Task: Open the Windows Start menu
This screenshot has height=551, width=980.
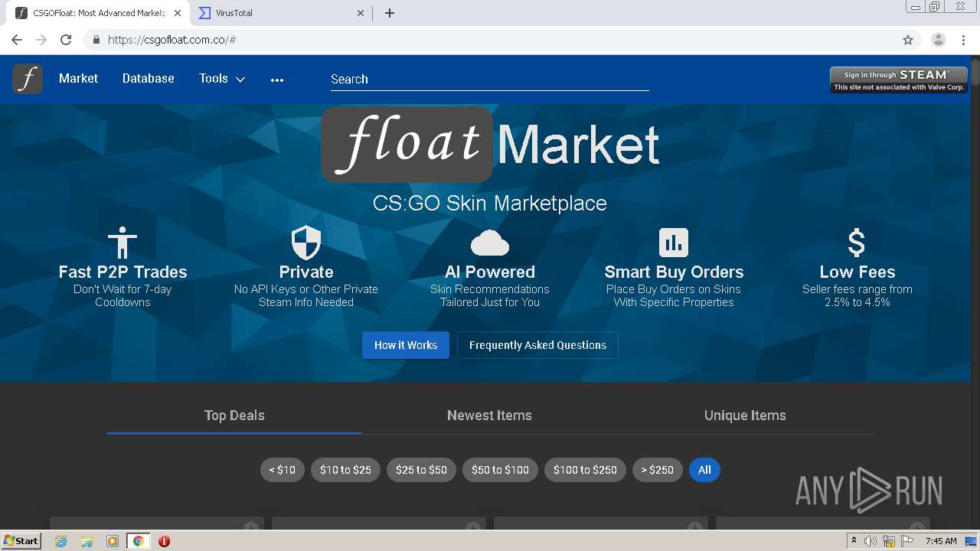Action: [21, 541]
